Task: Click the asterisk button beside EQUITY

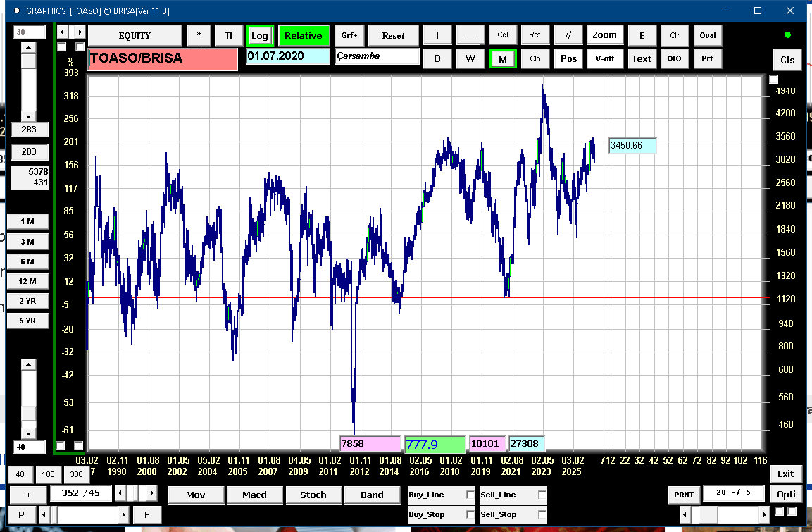Action: click(x=199, y=36)
